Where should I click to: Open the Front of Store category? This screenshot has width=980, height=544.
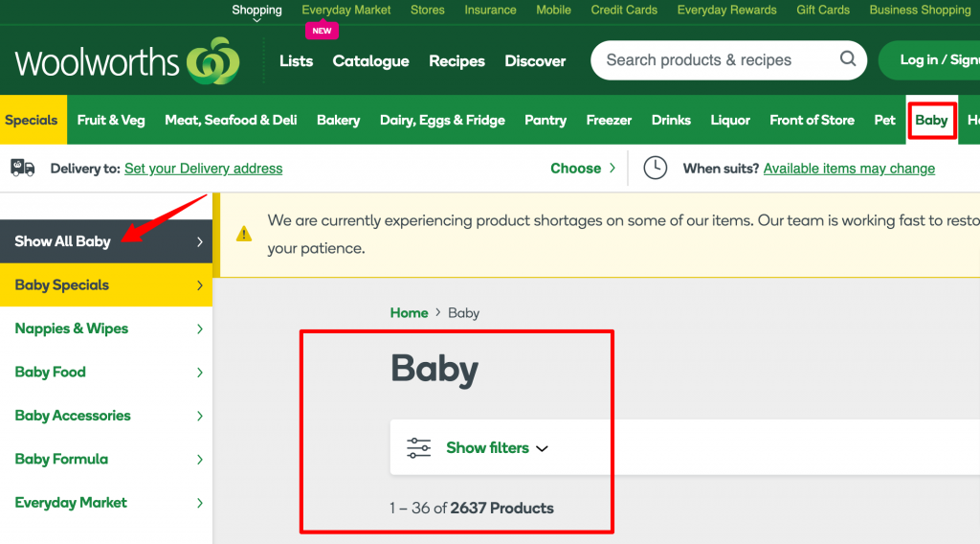[x=812, y=120]
